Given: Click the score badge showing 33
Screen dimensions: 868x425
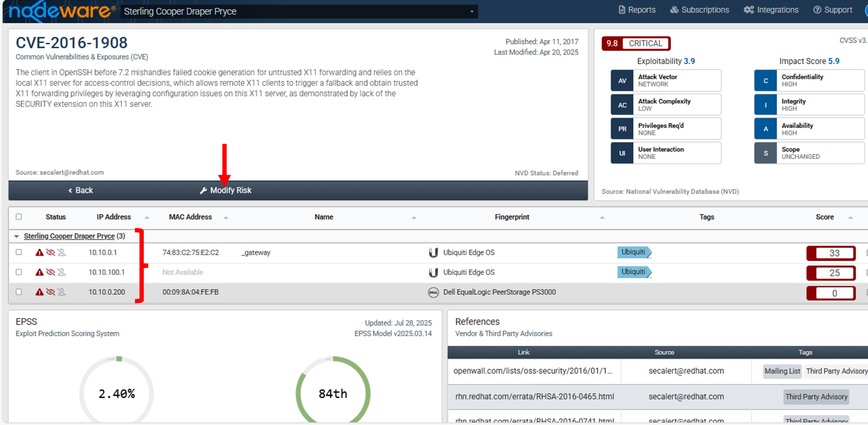Looking at the screenshot, I should click(831, 253).
